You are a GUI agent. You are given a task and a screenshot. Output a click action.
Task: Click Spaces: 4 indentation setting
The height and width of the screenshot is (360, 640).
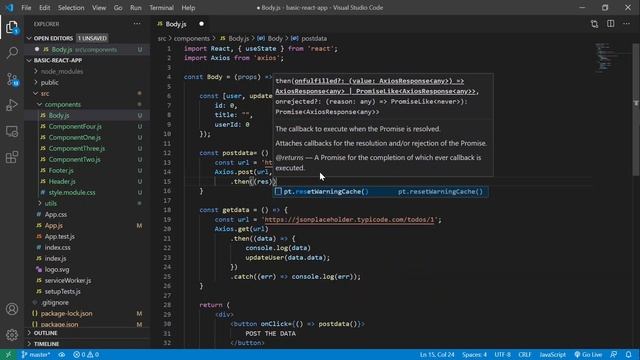point(474,354)
